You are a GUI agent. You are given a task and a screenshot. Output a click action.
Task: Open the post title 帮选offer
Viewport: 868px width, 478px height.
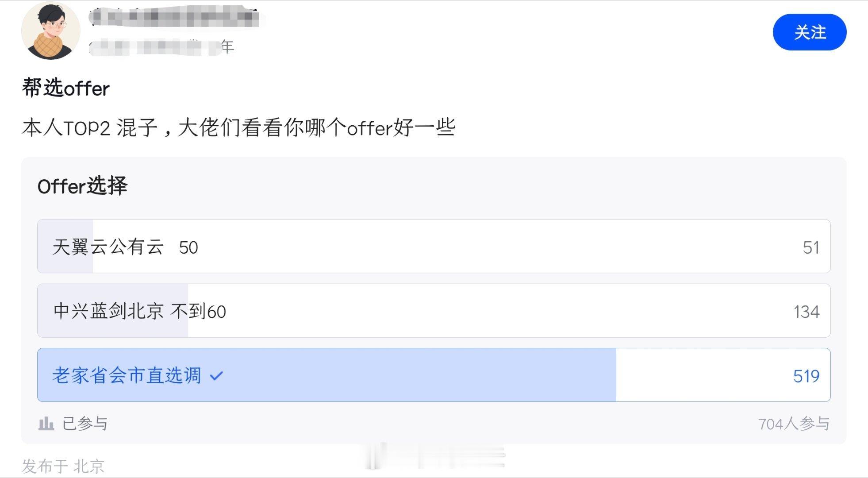pos(65,88)
